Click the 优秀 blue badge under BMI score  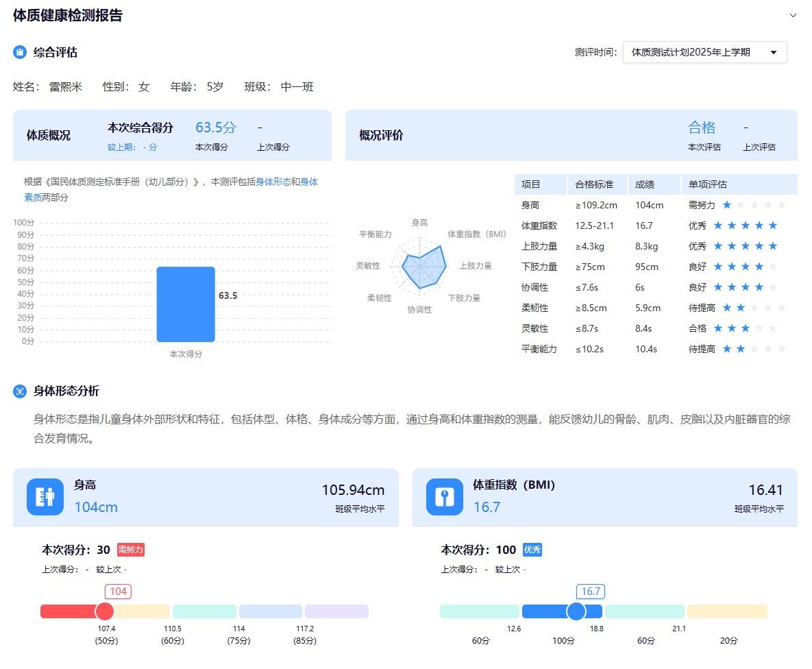tap(532, 550)
